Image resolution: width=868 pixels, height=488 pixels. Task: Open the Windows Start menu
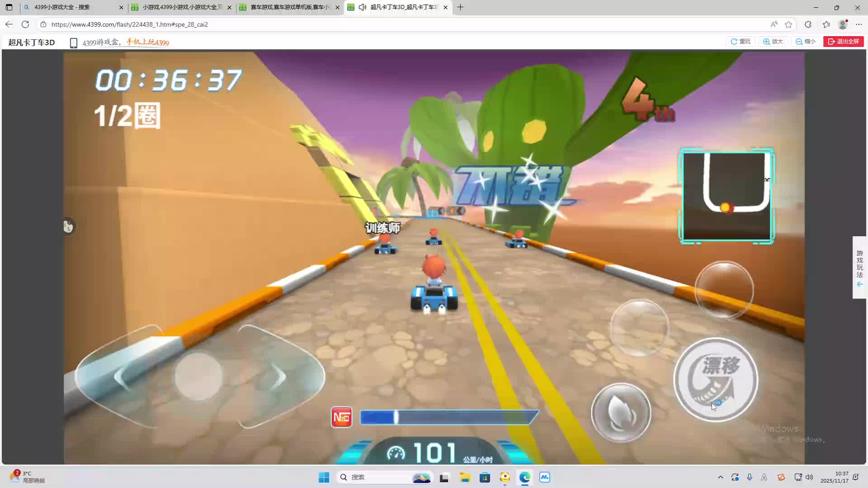click(x=324, y=477)
